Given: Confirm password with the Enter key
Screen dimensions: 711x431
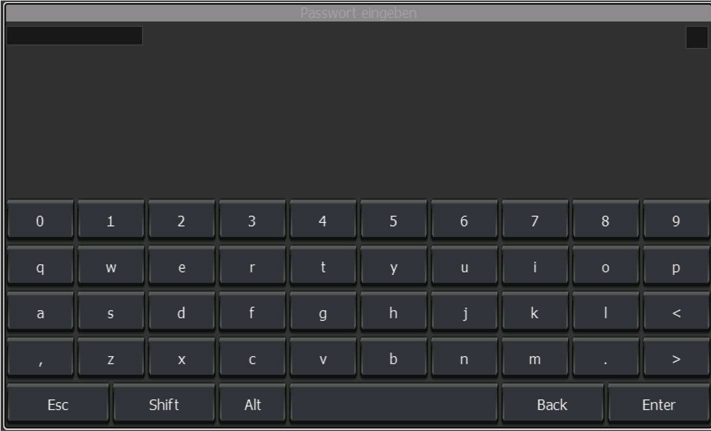Looking at the screenshot, I should tap(659, 404).
